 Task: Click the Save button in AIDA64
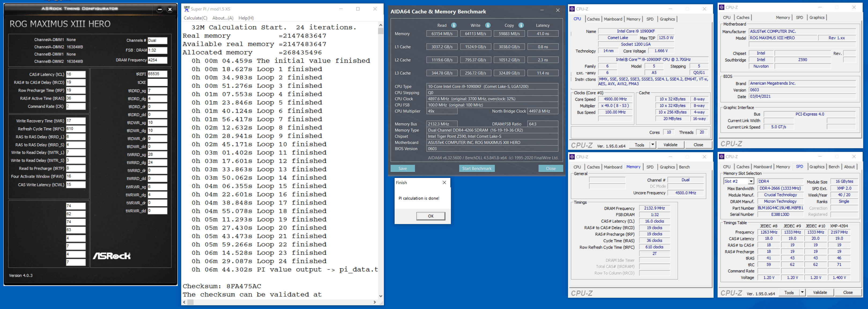coord(402,169)
